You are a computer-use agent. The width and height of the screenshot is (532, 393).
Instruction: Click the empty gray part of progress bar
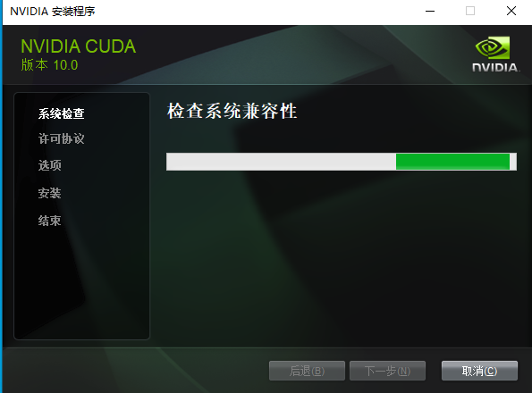pos(281,162)
